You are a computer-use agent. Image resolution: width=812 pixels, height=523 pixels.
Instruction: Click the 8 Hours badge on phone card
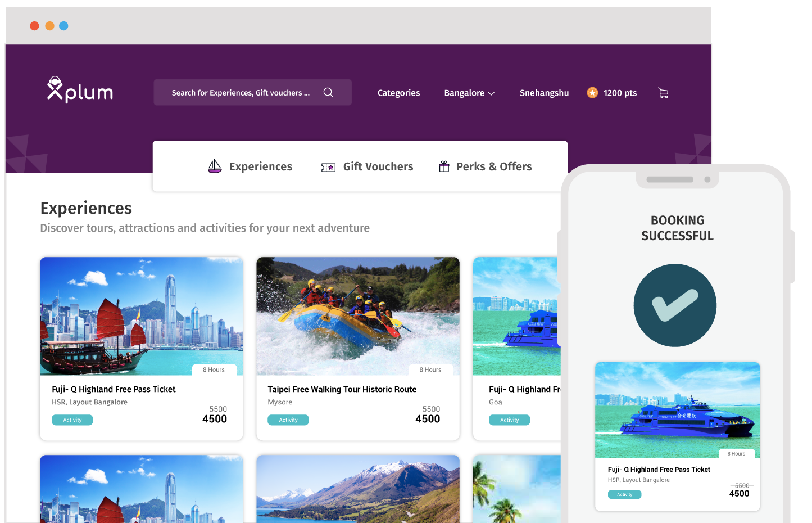[737, 454]
